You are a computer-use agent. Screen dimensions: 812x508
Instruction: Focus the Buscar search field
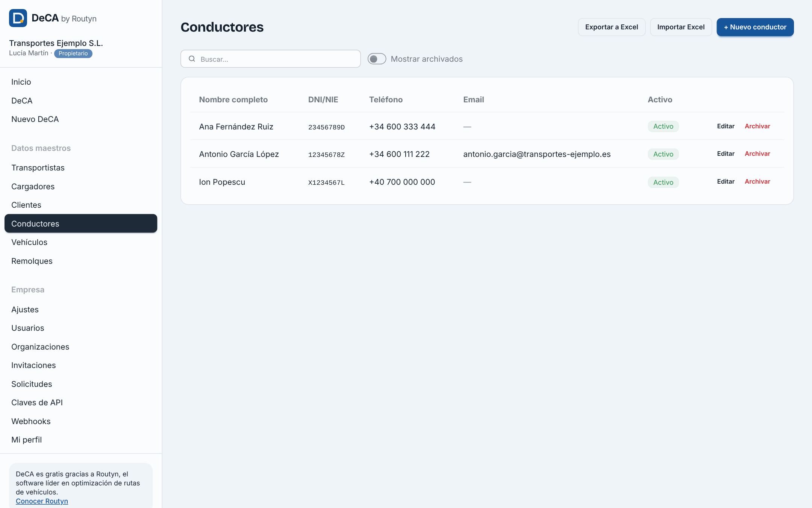tap(270, 59)
